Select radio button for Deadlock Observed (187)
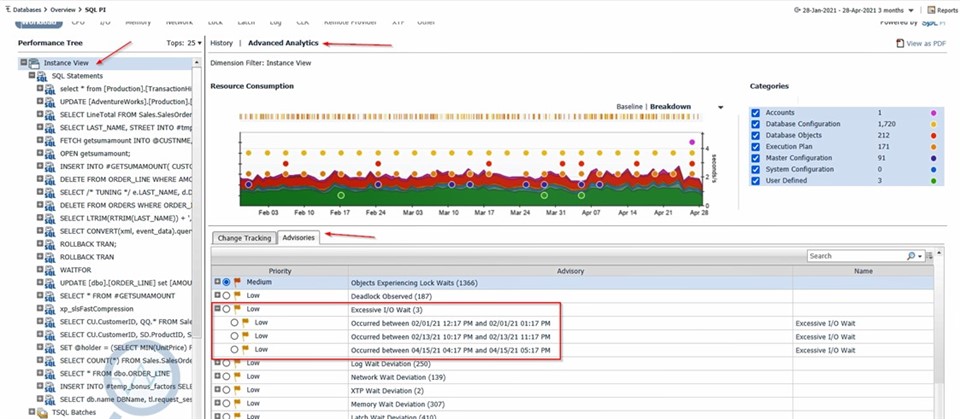 click(x=227, y=295)
